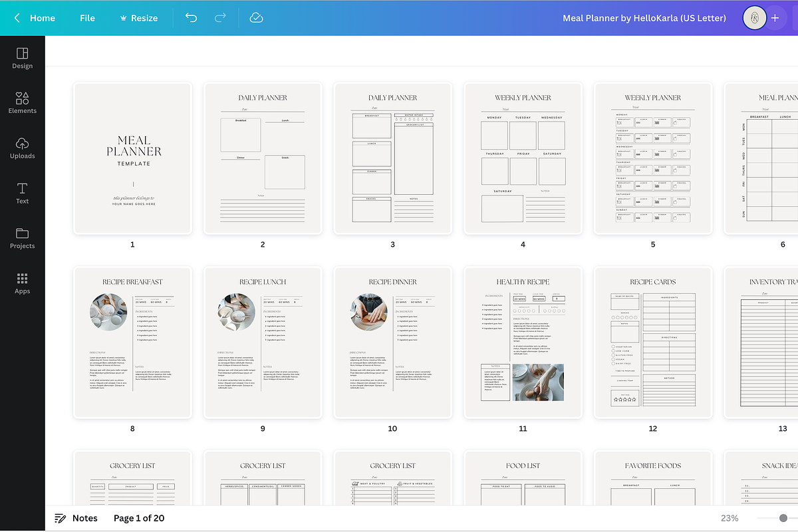The image size is (798, 532).
Task: Select page 3 Daily Planner thumbnail
Action: click(392, 158)
